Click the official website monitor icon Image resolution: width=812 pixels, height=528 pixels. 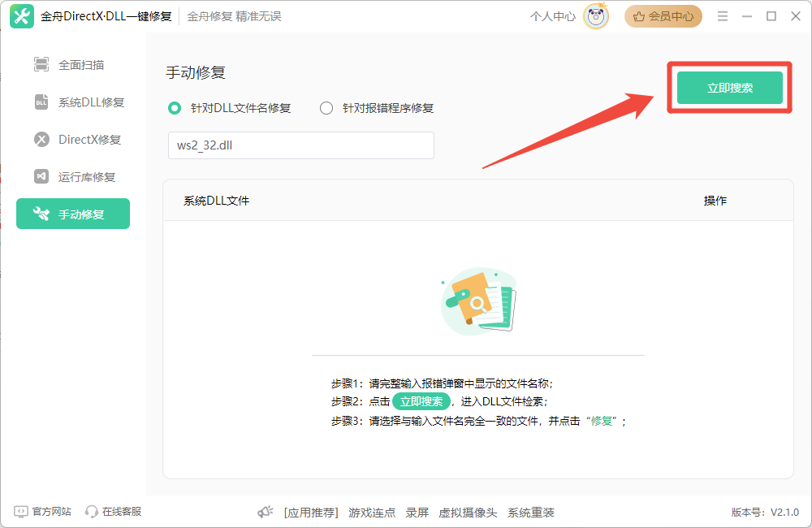tap(21, 512)
